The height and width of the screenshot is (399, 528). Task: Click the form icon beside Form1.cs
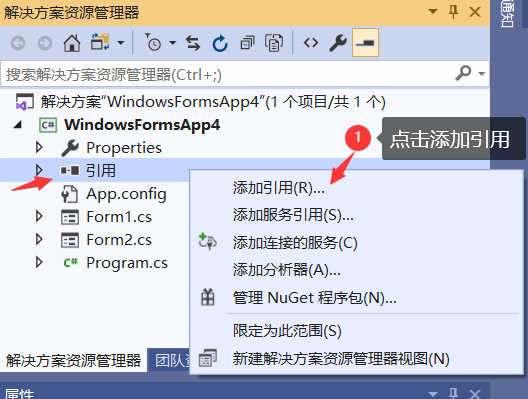70,217
